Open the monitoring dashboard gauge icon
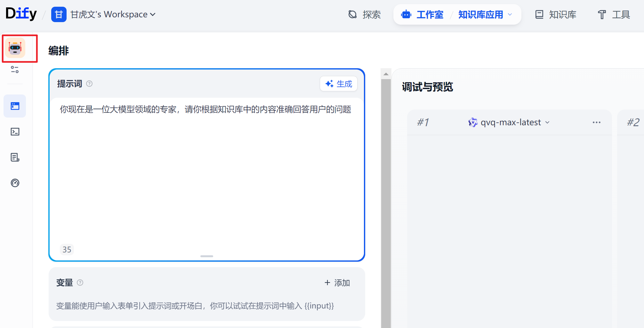 point(15,183)
